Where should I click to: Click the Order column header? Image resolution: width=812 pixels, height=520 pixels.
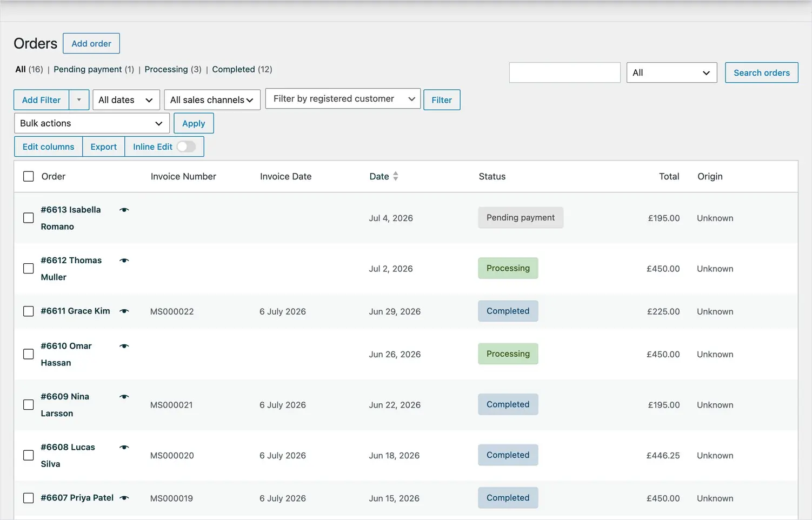click(54, 176)
